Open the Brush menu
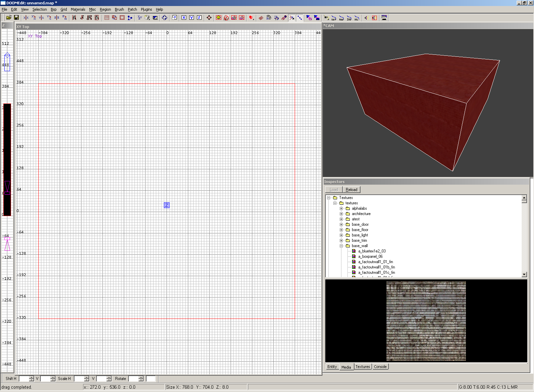Viewport: 534px width, 392px height. (119, 9)
